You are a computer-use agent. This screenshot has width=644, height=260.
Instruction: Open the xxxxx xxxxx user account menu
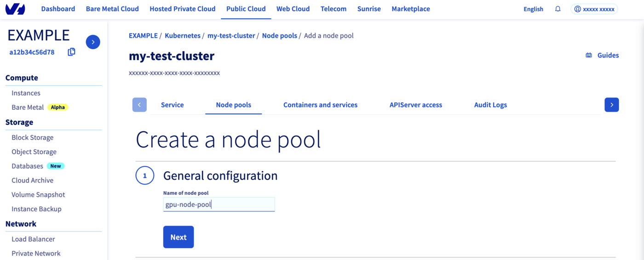pyautogui.click(x=594, y=9)
